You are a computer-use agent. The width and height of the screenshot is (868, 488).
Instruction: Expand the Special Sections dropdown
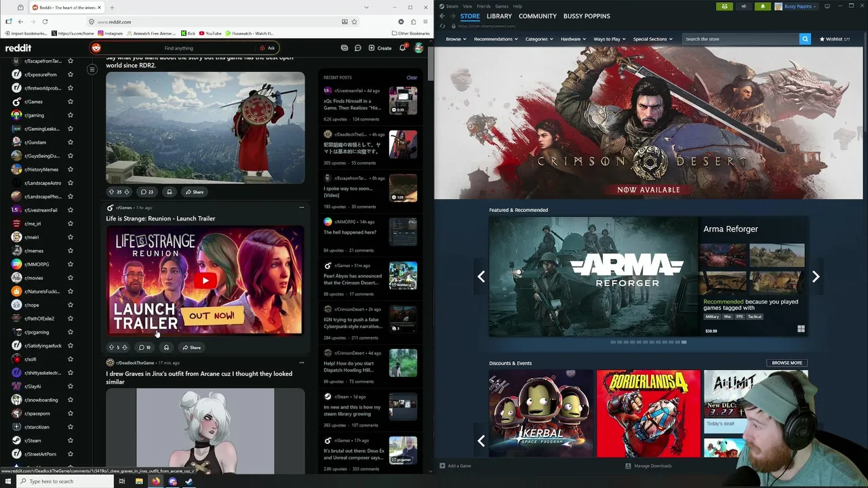(653, 39)
